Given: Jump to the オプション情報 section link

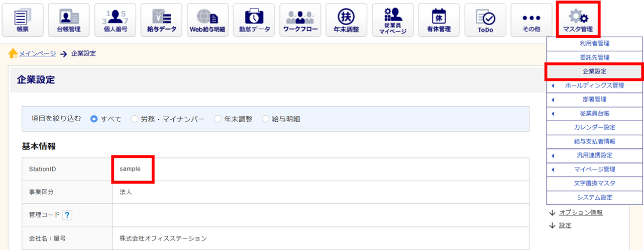Looking at the screenshot, I should click(581, 212).
